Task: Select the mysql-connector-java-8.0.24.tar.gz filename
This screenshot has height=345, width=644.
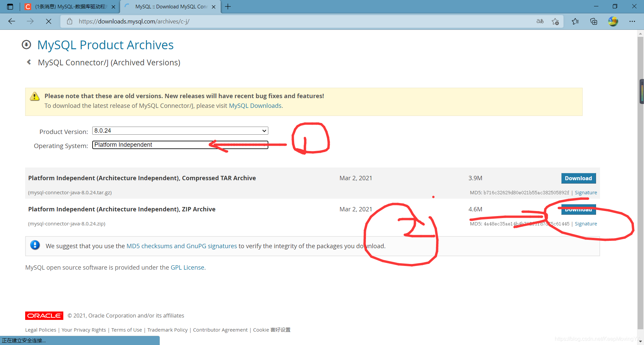Action: point(70,193)
